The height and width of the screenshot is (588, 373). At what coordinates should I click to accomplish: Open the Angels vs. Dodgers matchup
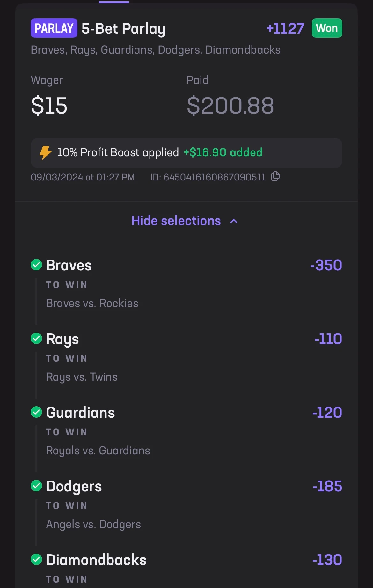[93, 524]
